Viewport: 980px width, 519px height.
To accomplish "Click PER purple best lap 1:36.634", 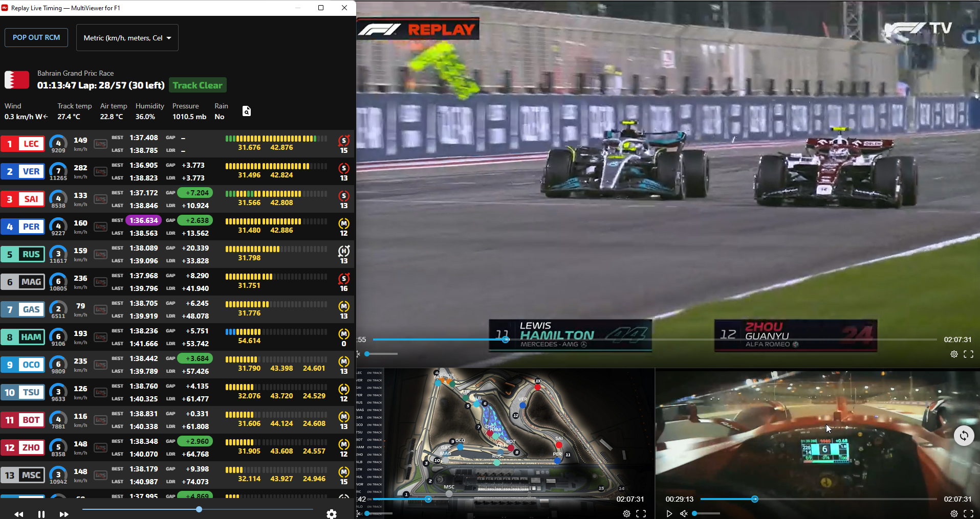I will 144,220.
